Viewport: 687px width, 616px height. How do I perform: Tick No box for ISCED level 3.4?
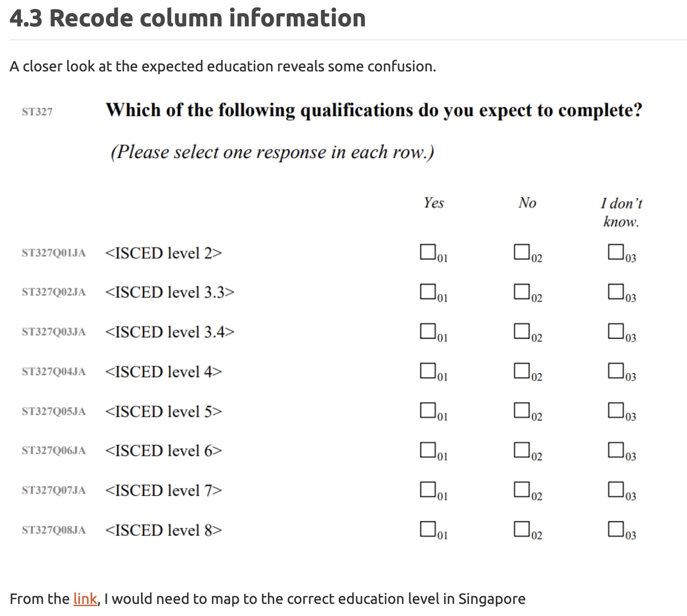tap(521, 331)
